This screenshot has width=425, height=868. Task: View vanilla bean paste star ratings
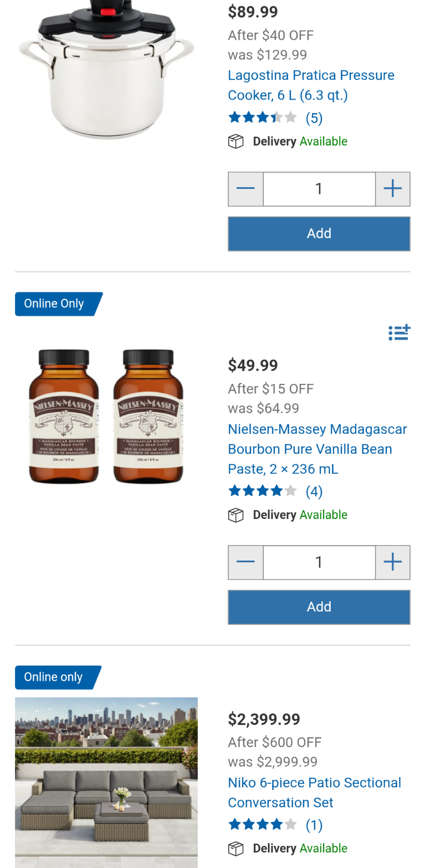275,491
